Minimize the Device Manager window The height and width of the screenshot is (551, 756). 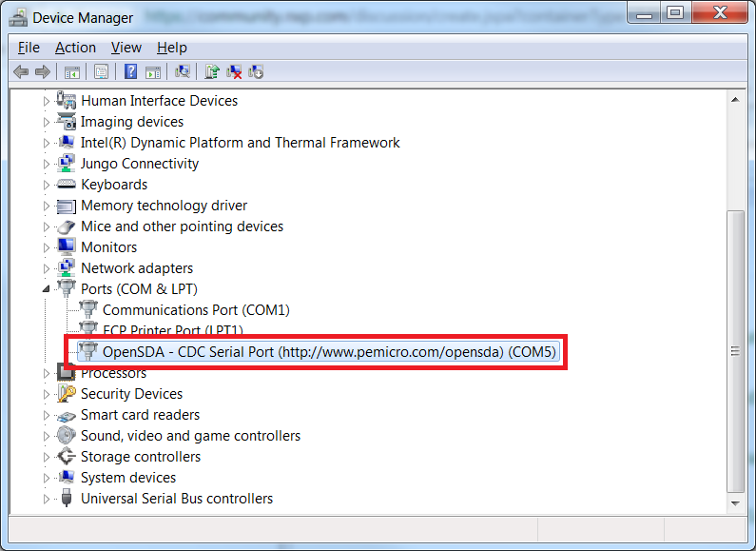pos(644,12)
